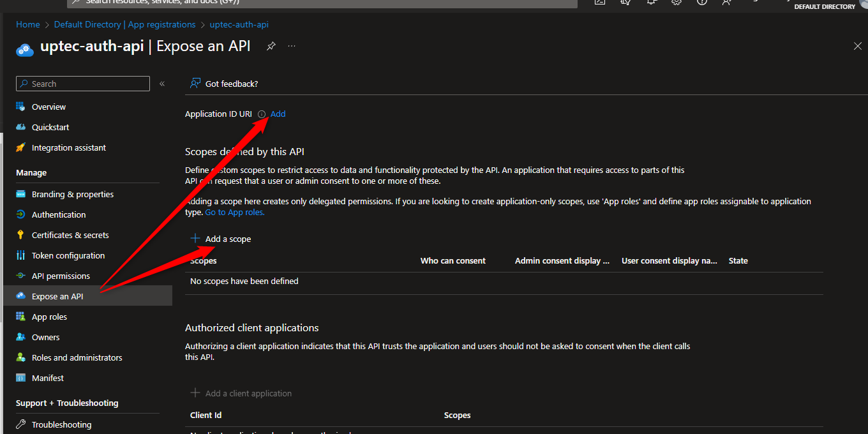The image size is (868, 434).
Task: Open the API permissions menu item
Action: (x=61, y=276)
